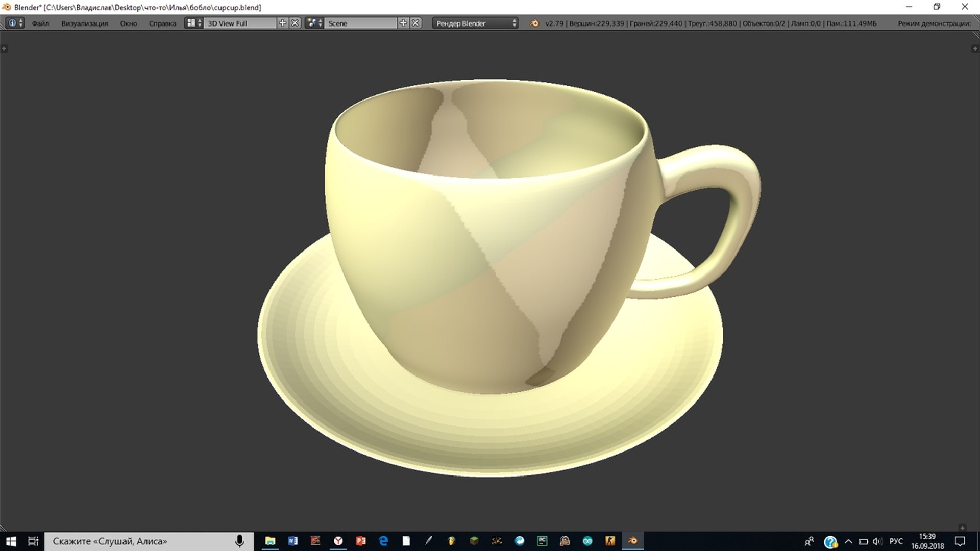980x551 pixels.
Task: Open File Explorer from the taskbar
Action: point(270,541)
